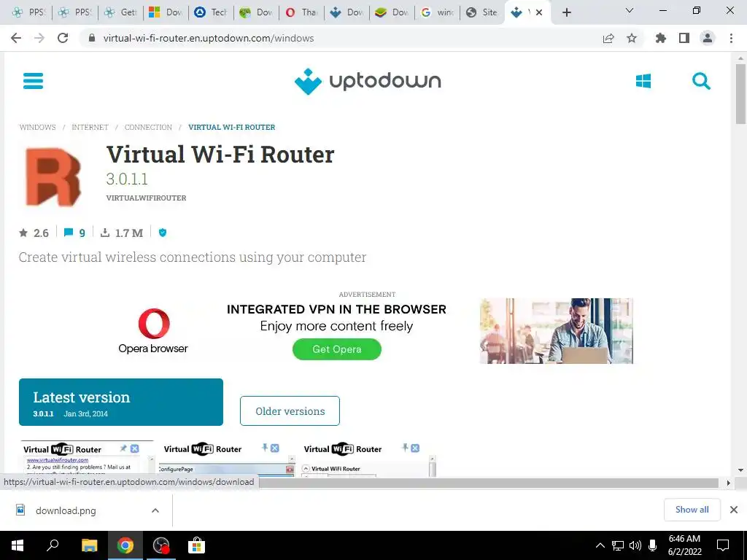Go back with browser back arrow

coord(16,38)
